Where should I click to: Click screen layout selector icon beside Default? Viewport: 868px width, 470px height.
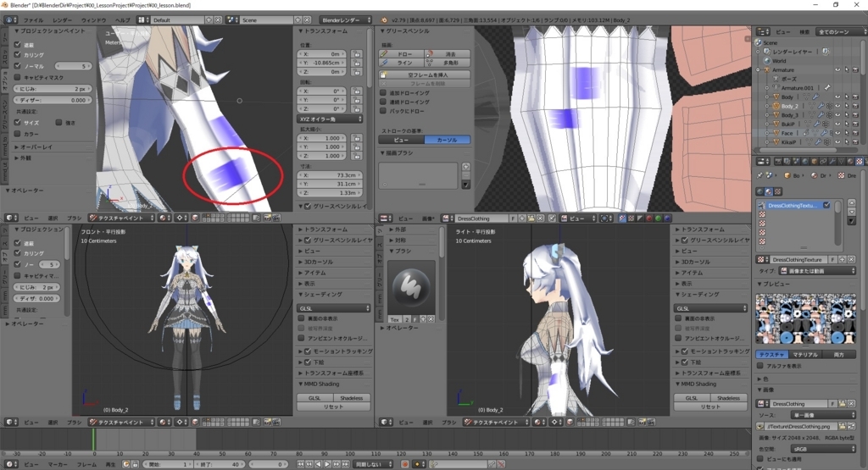142,20
